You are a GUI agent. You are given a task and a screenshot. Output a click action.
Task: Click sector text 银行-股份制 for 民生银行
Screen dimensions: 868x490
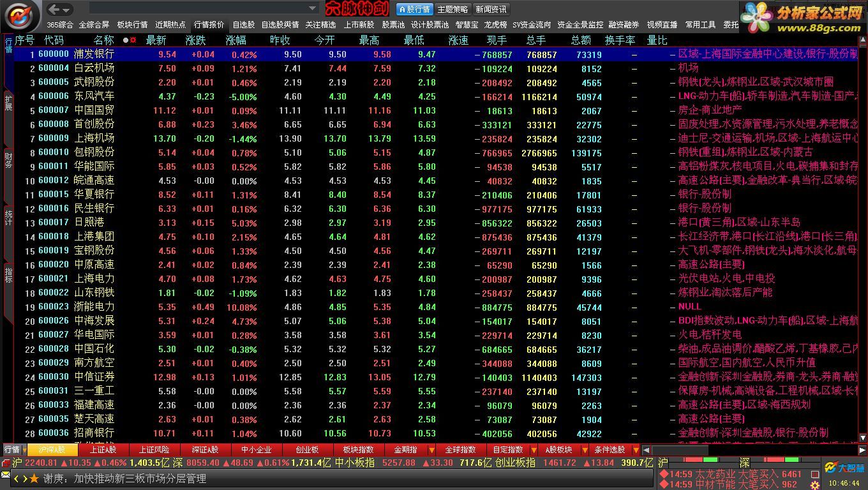coord(705,208)
